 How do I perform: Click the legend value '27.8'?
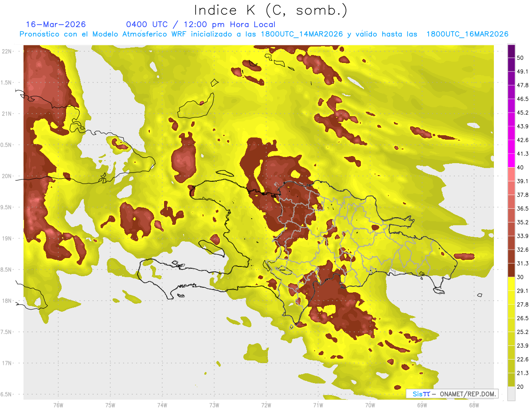[522, 305]
